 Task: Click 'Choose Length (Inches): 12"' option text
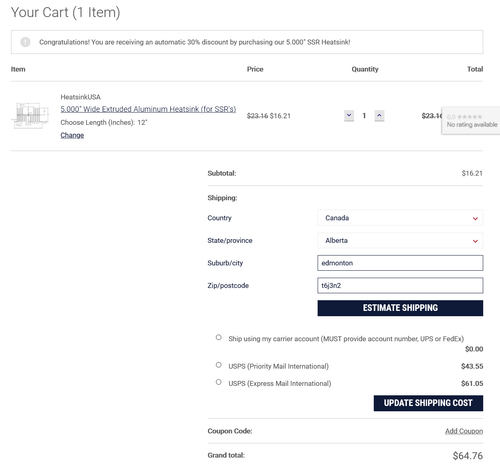coord(104,122)
